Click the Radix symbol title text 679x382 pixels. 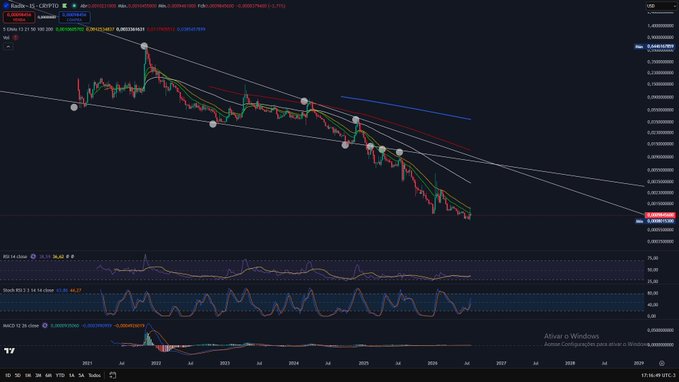tap(35, 6)
